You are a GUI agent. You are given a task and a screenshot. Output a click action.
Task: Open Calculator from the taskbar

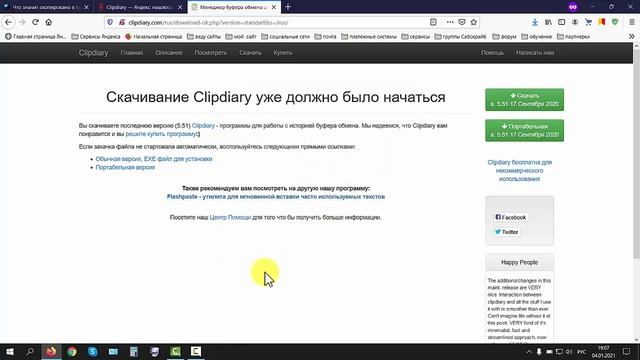coord(133,351)
